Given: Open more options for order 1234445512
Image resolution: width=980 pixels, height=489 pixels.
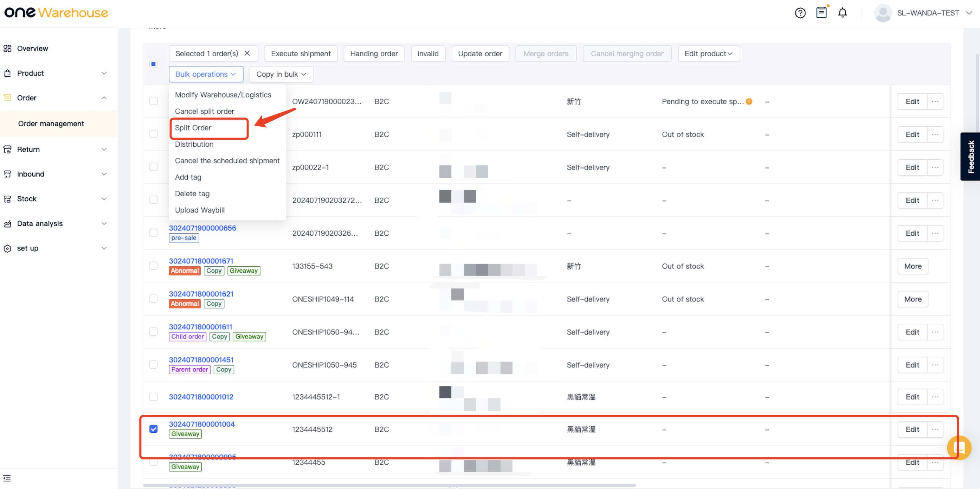Looking at the screenshot, I should [x=935, y=430].
